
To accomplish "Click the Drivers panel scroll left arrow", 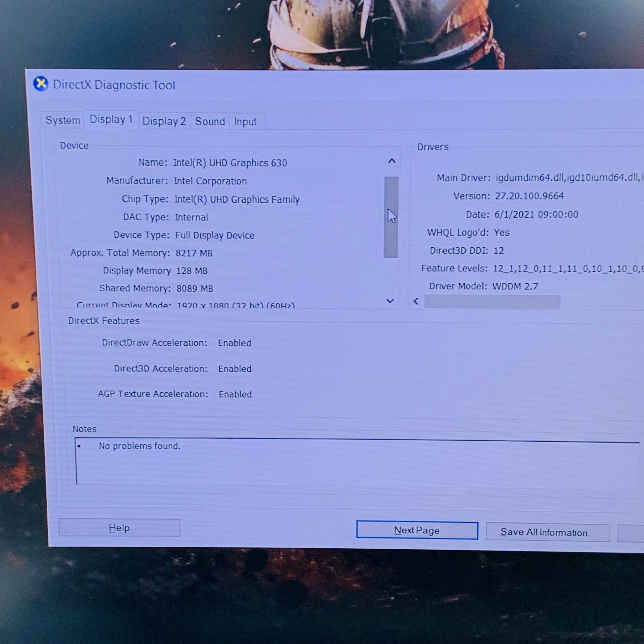I will pyautogui.click(x=416, y=301).
